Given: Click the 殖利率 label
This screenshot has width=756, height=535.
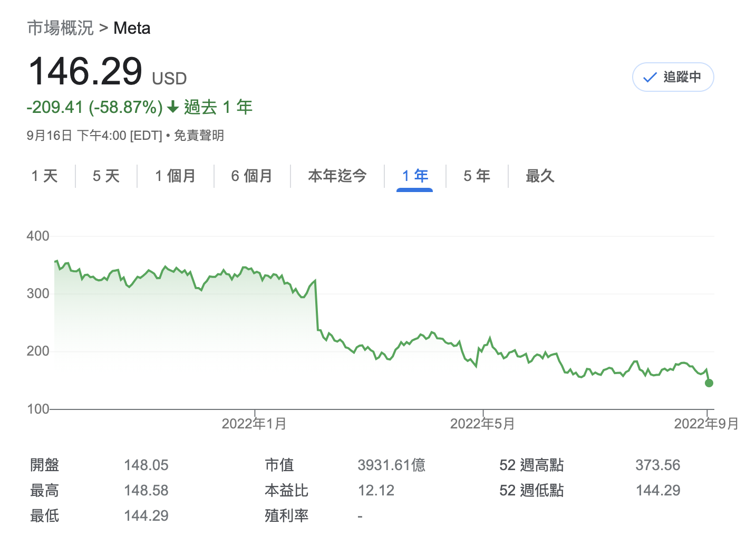Looking at the screenshot, I should (287, 515).
